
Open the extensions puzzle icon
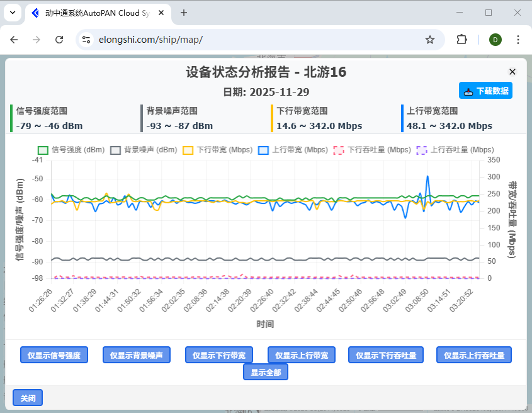coord(461,39)
